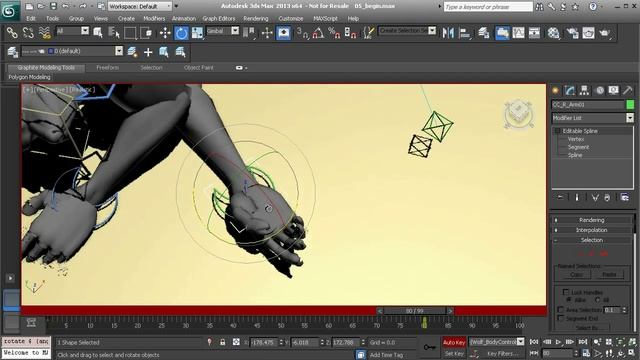Collapse the Selection rollout

tap(591, 240)
